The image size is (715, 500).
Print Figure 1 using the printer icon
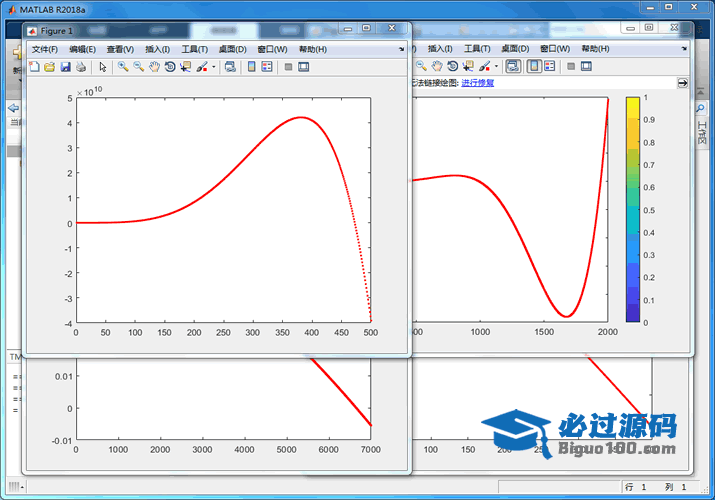(x=81, y=67)
